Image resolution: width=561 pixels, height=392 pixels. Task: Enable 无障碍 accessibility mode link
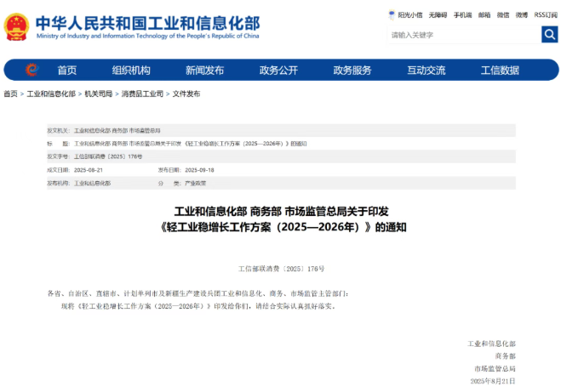(439, 14)
